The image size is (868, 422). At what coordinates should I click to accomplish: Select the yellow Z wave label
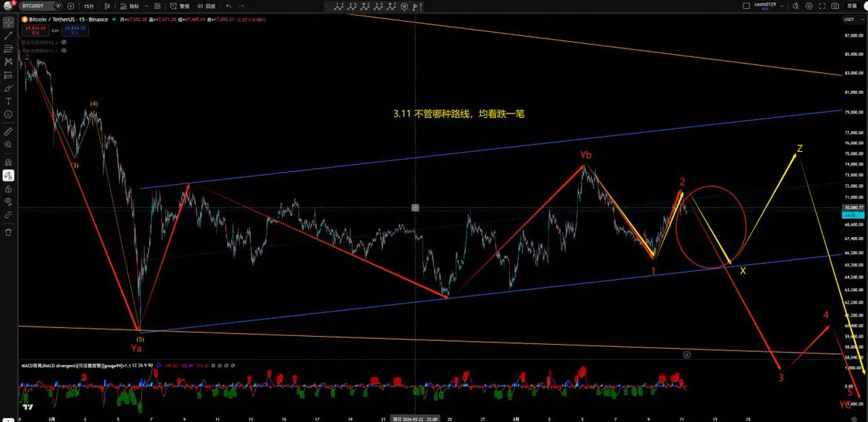pos(799,149)
